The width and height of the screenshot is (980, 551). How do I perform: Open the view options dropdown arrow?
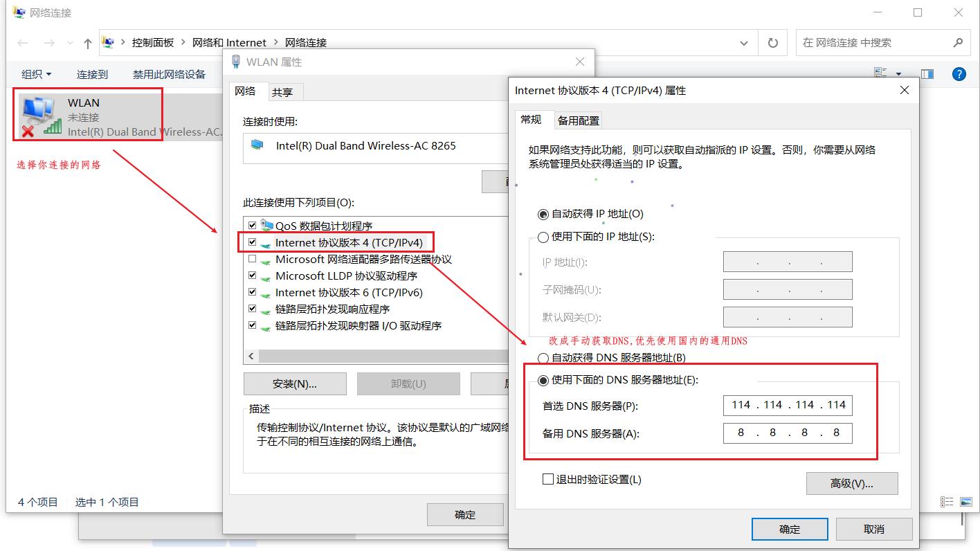click(x=899, y=74)
